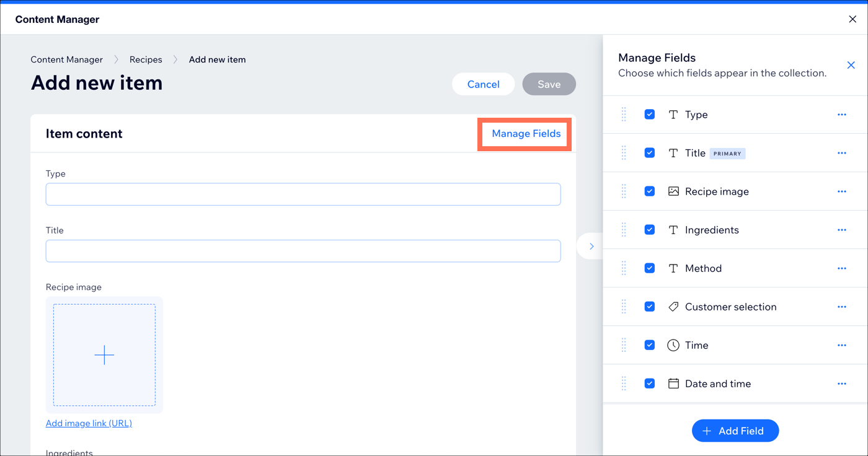
Task: Click the Add Field button
Action: pos(735,431)
